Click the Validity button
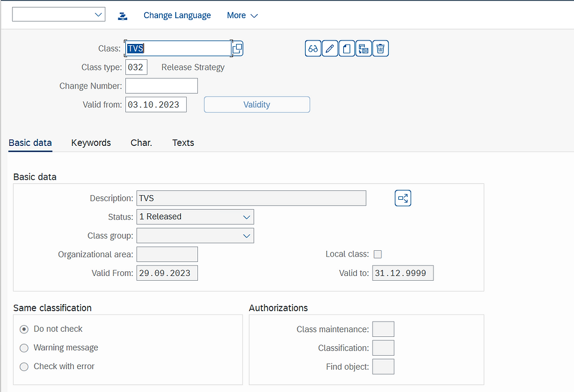This screenshot has width=574, height=392. point(257,104)
